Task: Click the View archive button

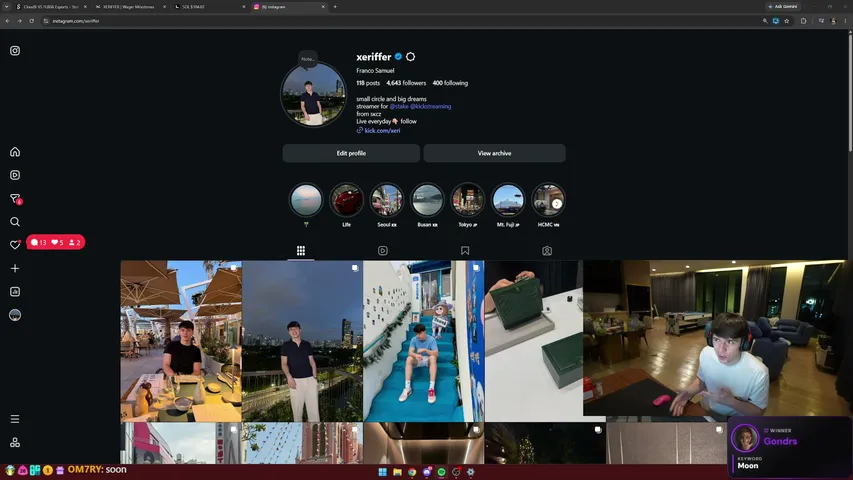Action: tap(495, 153)
